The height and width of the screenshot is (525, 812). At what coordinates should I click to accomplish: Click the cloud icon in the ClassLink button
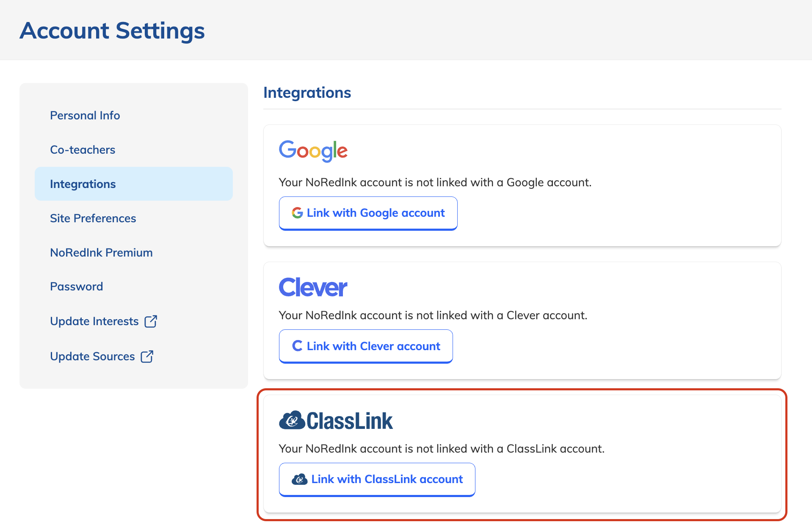(300, 479)
